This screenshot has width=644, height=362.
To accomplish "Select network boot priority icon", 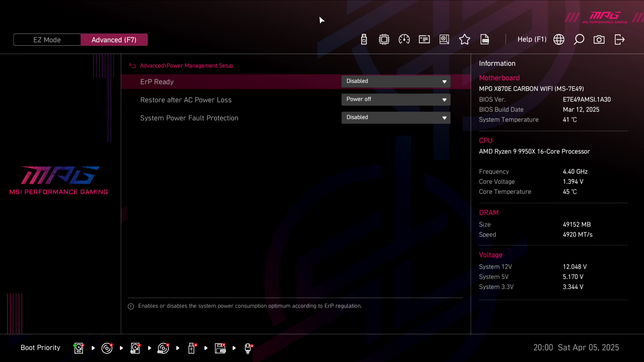I will [x=248, y=348].
